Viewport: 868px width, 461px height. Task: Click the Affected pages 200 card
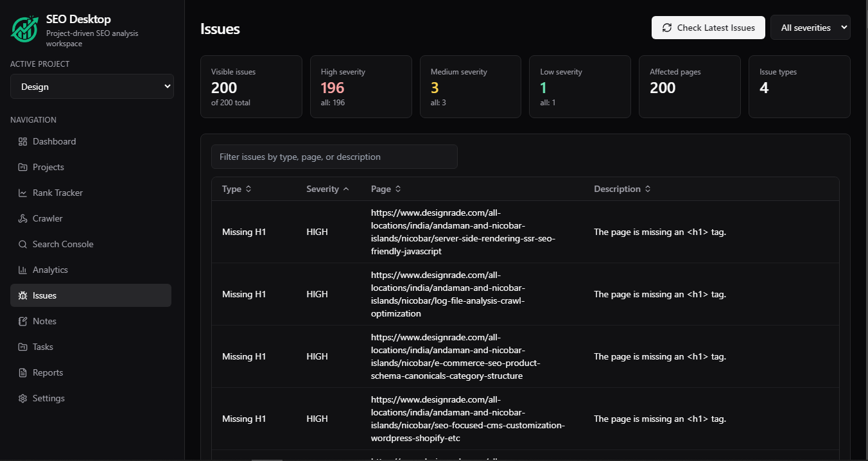690,87
